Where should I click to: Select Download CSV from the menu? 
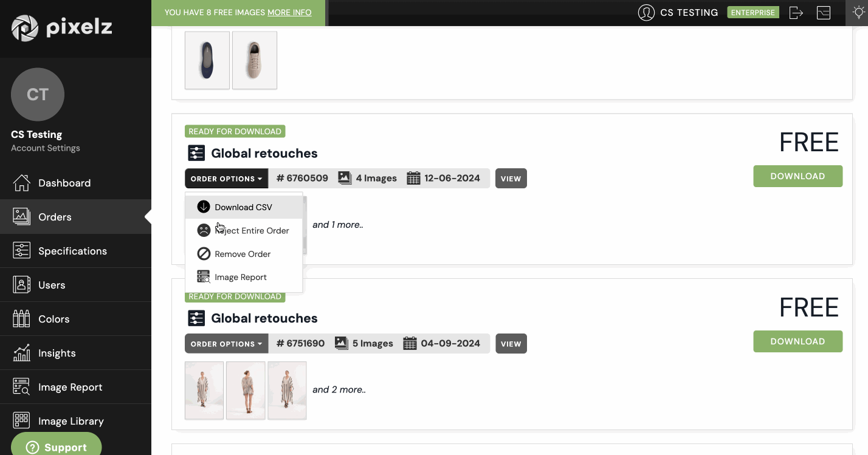coord(243,207)
